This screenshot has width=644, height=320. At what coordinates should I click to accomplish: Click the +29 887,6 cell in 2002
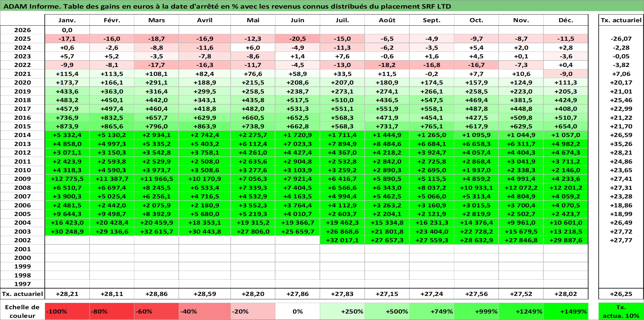566,240
